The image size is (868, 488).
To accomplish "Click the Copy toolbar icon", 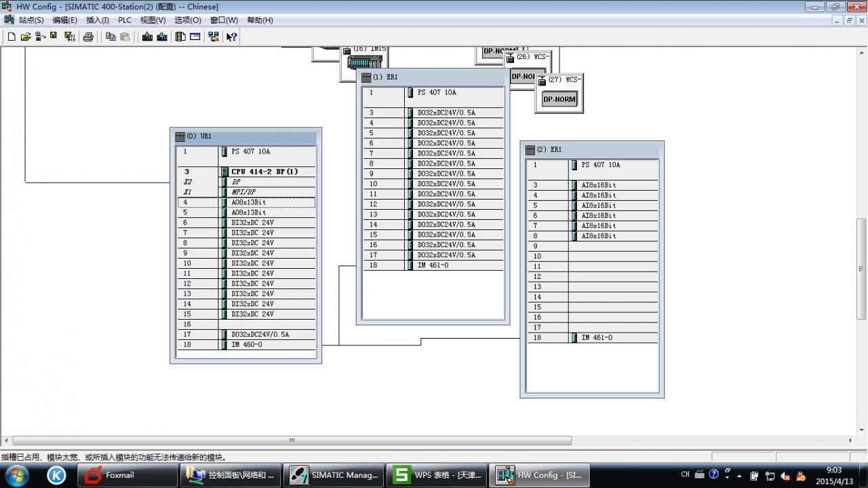I will [111, 37].
